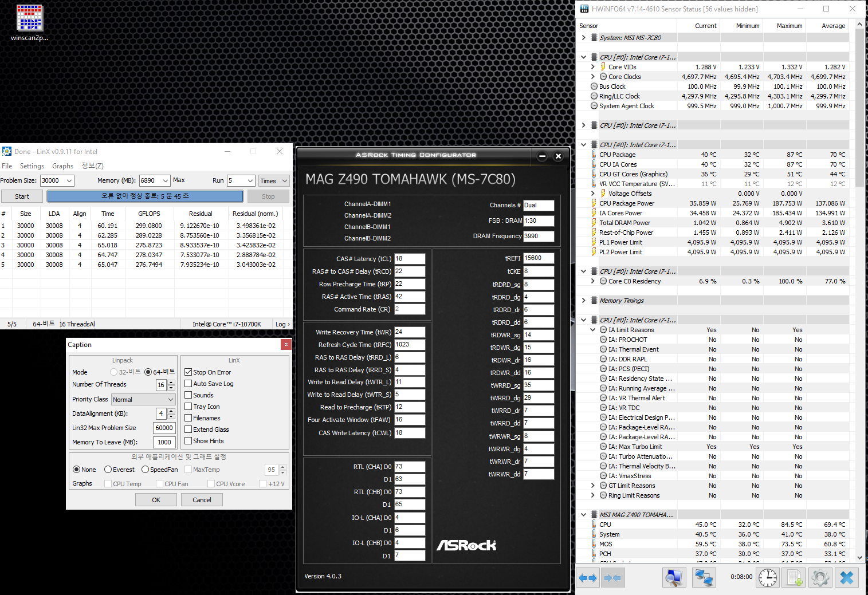The width and height of the screenshot is (868, 595).
Task: Collapse the IA Limit Reasons tree
Action: [x=593, y=330]
